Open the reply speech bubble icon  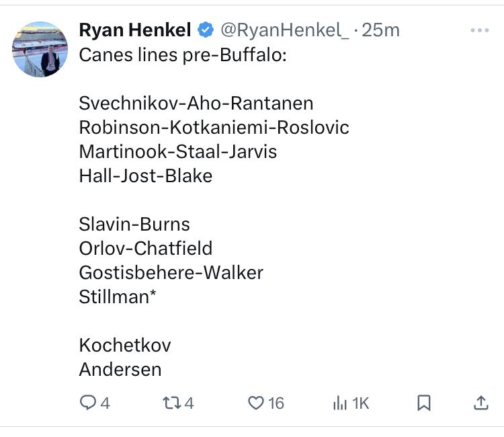point(88,403)
